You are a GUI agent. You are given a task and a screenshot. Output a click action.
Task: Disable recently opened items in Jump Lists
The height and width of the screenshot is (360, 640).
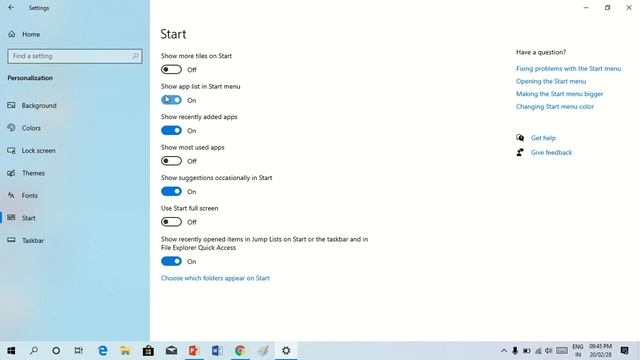click(x=171, y=261)
